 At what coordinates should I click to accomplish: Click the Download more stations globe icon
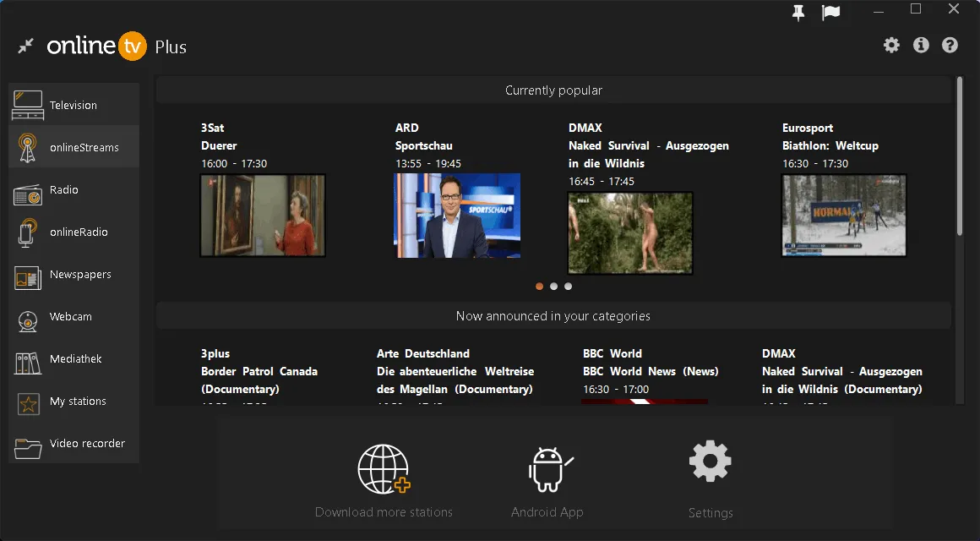(384, 470)
